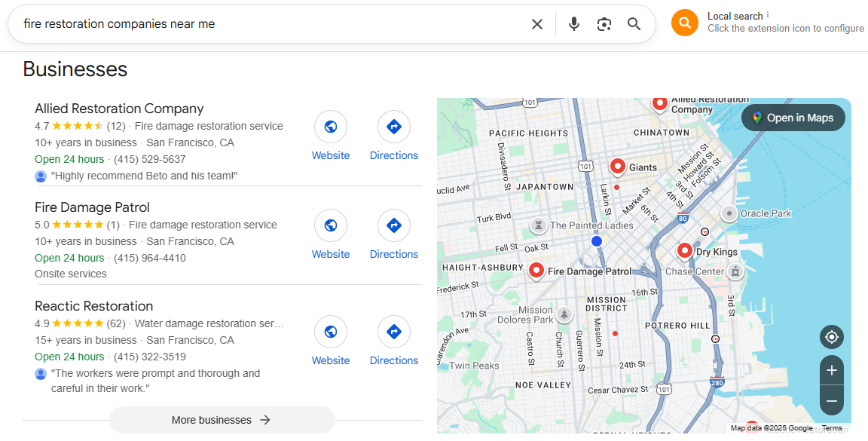The height and width of the screenshot is (441, 868).
Task: Zoom out on the map
Action: 832,400
